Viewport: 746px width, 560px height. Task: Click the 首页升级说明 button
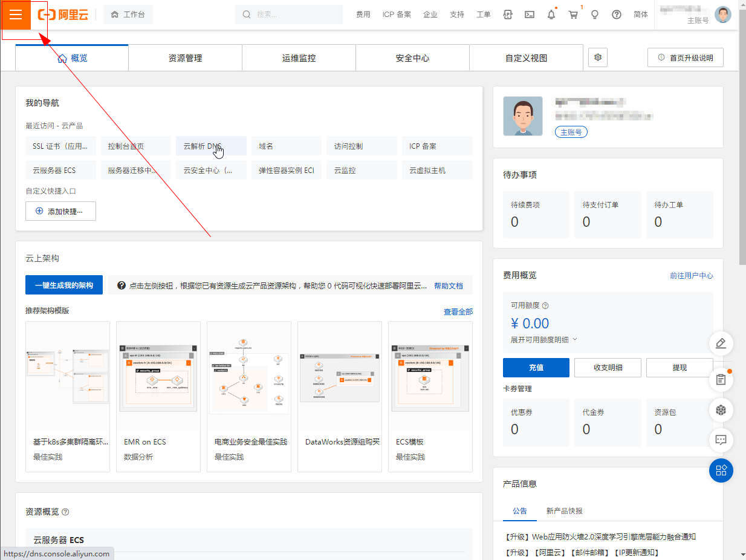click(686, 57)
